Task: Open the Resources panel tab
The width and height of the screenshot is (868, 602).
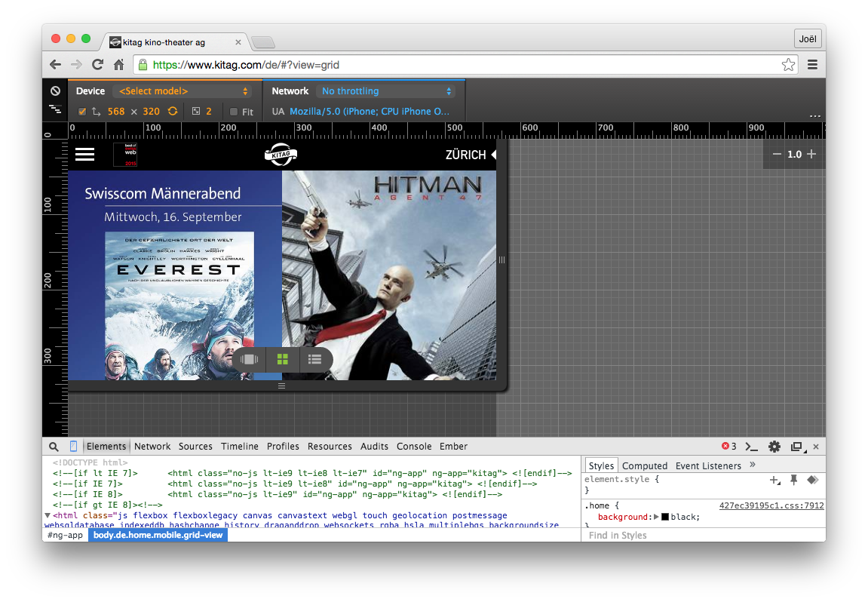Action: [330, 447]
